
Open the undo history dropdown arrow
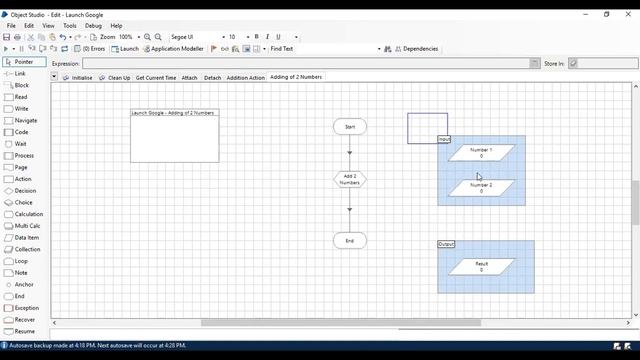pyautogui.click(x=70, y=37)
